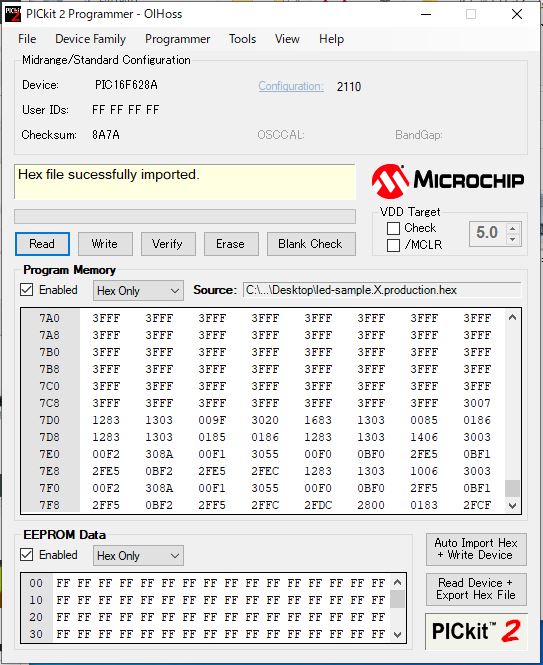
Task: Click the EEPROM Data scrollbar thumb
Action: pyautogui.click(x=397, y=599)
